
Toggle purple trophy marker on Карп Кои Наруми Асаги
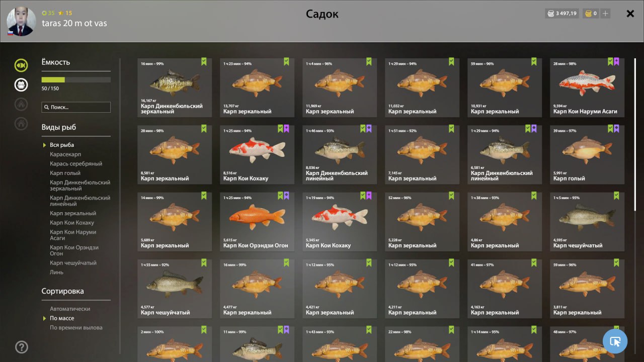pyautogui.click(x=616, y=62)
